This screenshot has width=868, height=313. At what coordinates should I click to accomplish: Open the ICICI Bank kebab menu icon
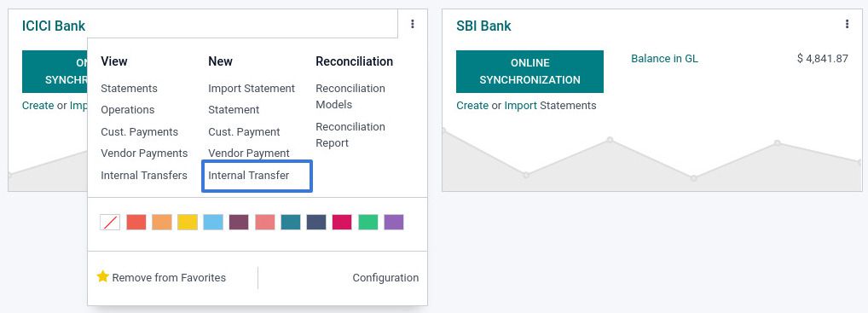413,24
